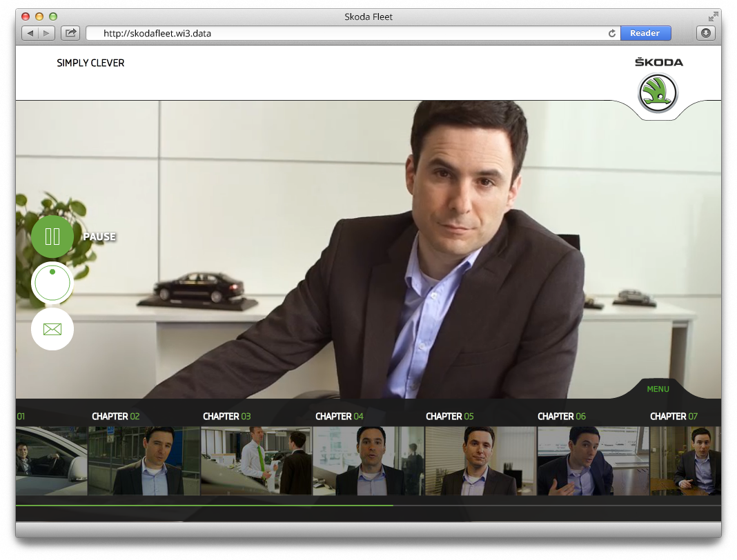Play the Chapter 04 thumbnail
This screenshot has height=560, width=737.
[369, 461]
